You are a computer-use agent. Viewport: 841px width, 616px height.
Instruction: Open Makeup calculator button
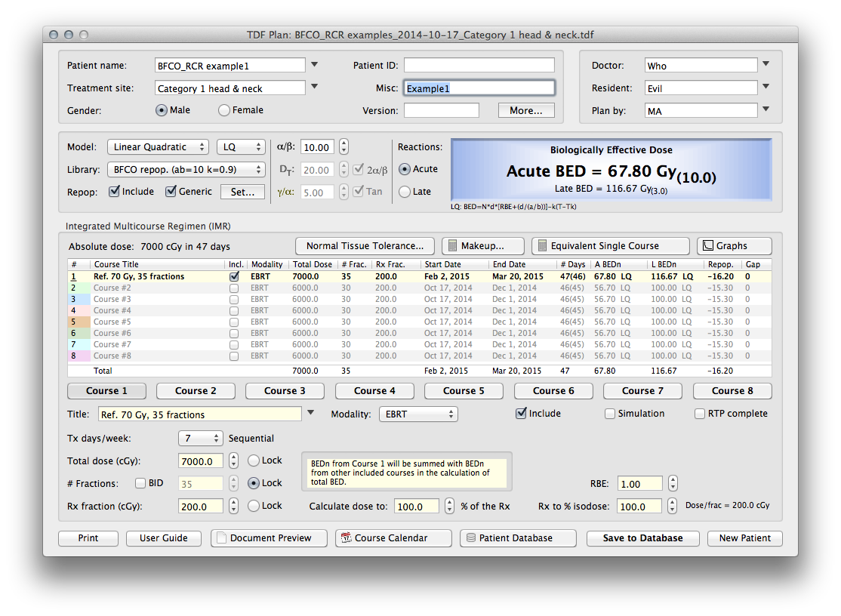pyautogui.click(x=483, y=246)
